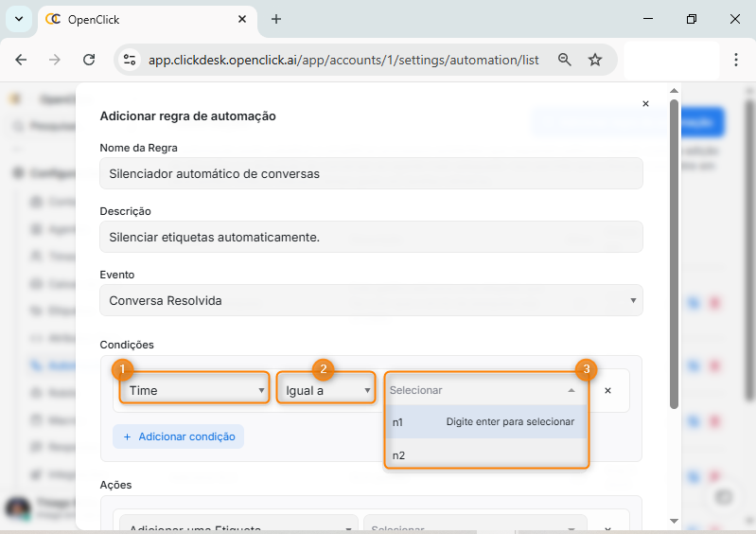This screenshot has height=534, width=756.
Task: Open the Time attribute dropdown
Action: [195, 390]
